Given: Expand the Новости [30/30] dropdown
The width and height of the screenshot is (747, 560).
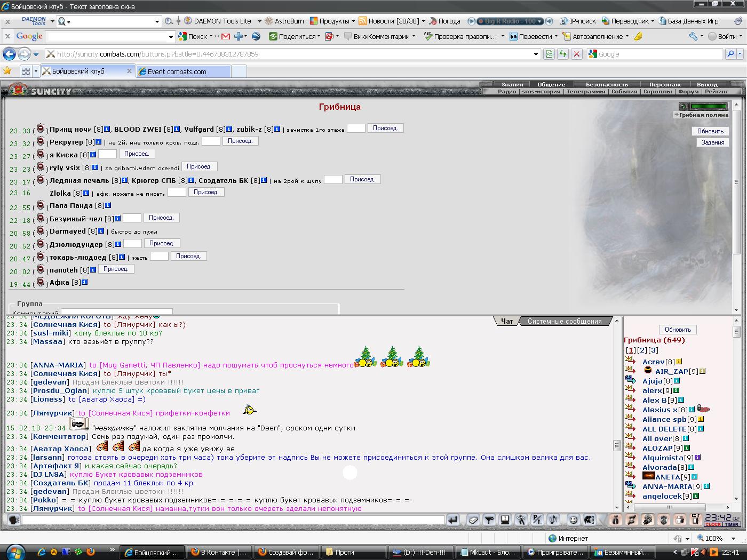Looking at the screenshot, I should pos(423,21).
